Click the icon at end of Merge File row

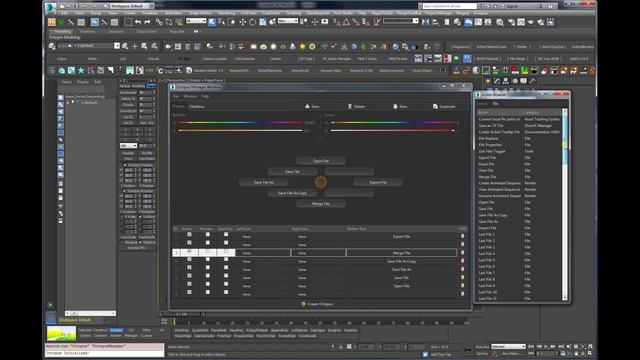(462, 253)
